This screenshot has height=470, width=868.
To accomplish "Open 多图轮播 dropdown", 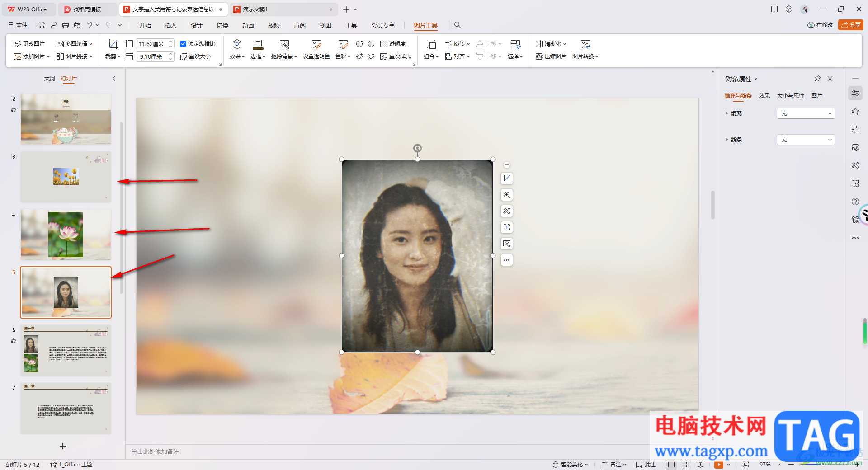I will 74,44.
